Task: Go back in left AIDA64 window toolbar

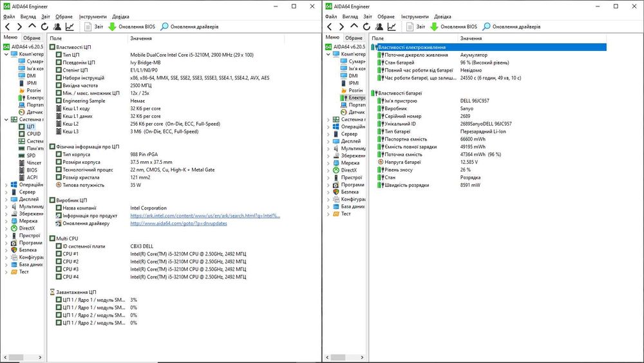Action: (7, 26)
